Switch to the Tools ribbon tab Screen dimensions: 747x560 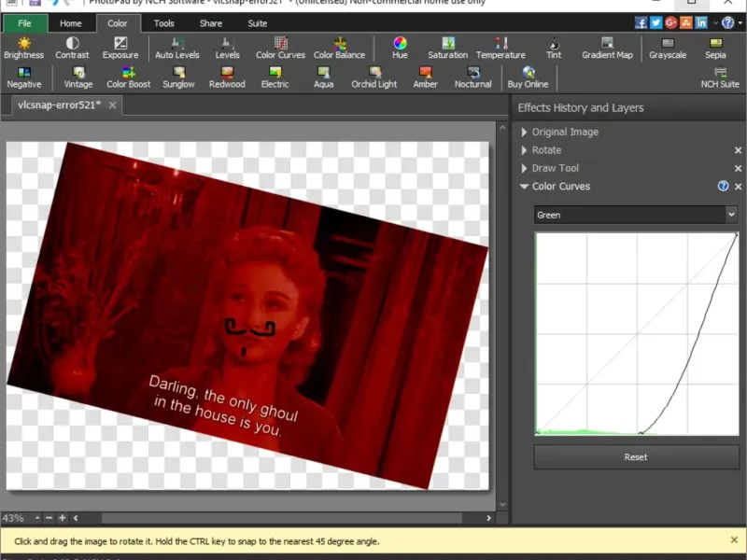point(163,23)
